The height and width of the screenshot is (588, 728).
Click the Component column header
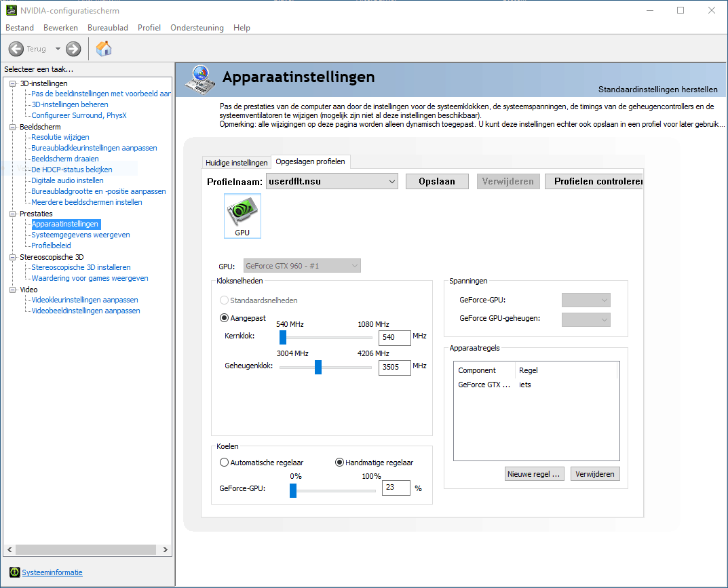pos(484,370)
